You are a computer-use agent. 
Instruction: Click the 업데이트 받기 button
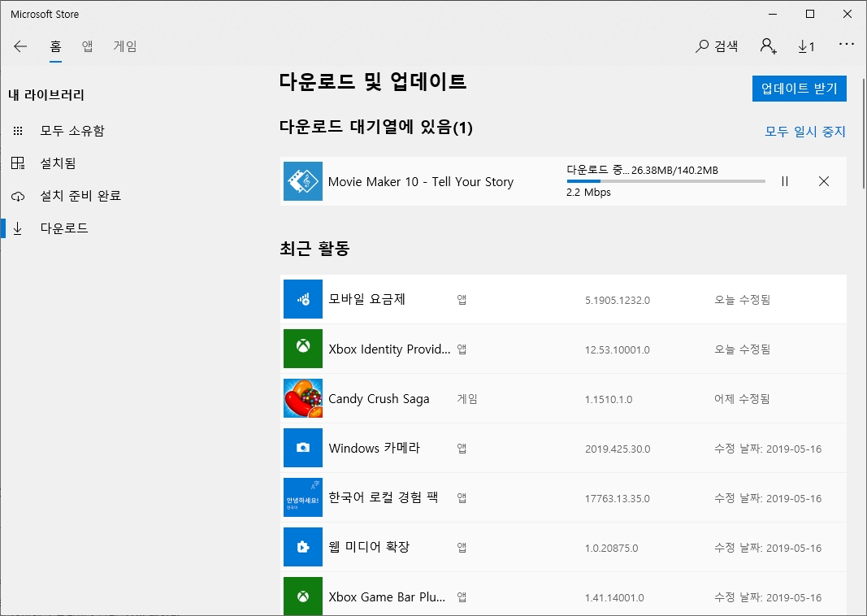799,89
